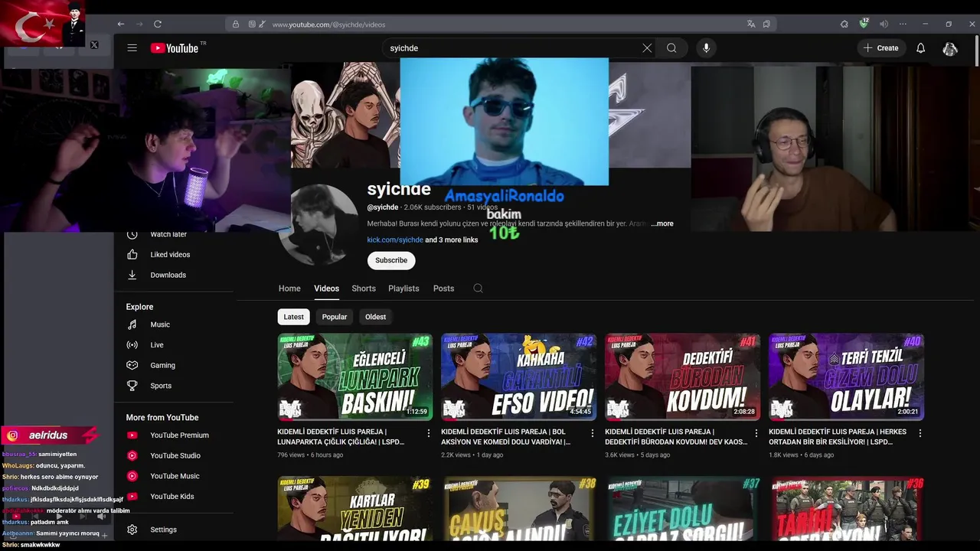The height and width of the screenshot is (551, 980).
Task: Open the browser translate page icon
Action: coord(751,24)
